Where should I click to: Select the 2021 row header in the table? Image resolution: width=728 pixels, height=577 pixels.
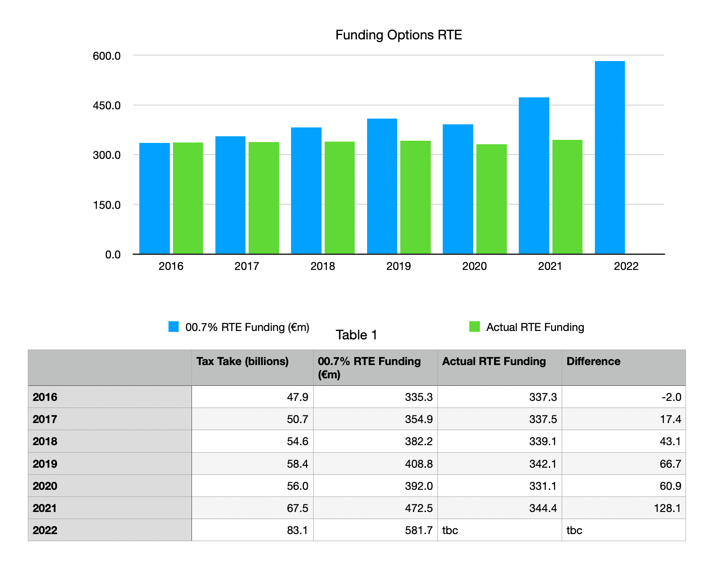110,508
